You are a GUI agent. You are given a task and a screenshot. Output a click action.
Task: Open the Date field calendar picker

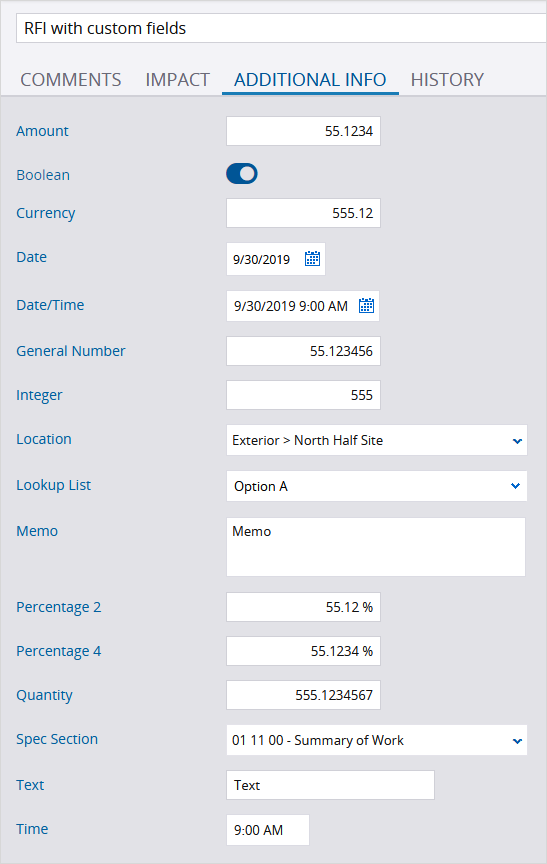[312, 258]
